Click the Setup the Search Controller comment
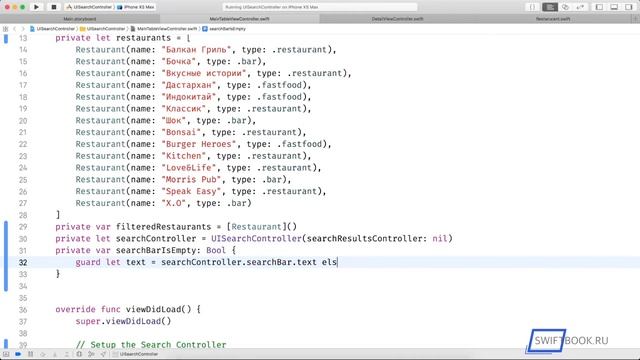Viewport: 640px width, 360px height. pos(151,345)
